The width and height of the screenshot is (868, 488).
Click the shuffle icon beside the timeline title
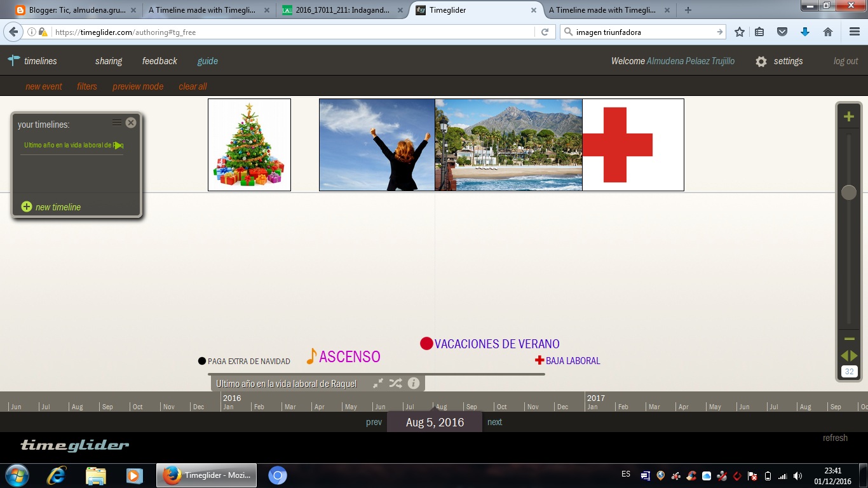[396, 383]
